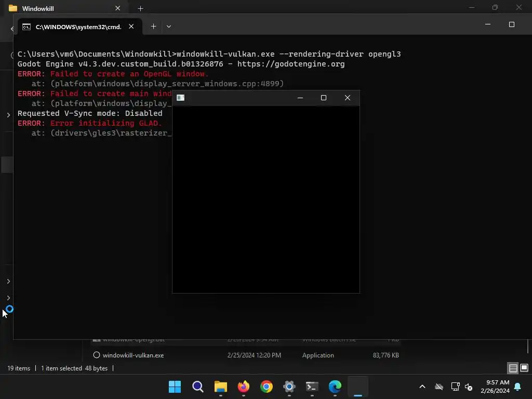Expand the lowest Explorer sidebar chevron

pyautogui.click(x=8, y=298)
